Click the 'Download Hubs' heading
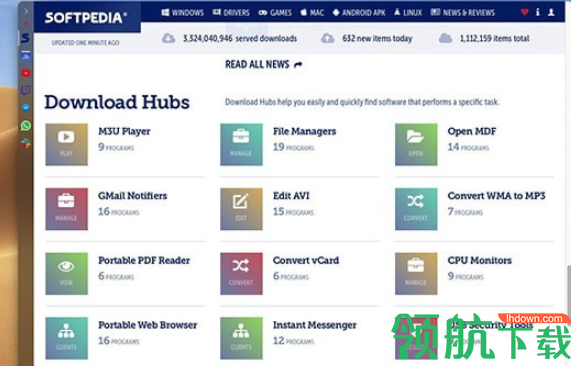571x366 pixels. click(117, 102)
